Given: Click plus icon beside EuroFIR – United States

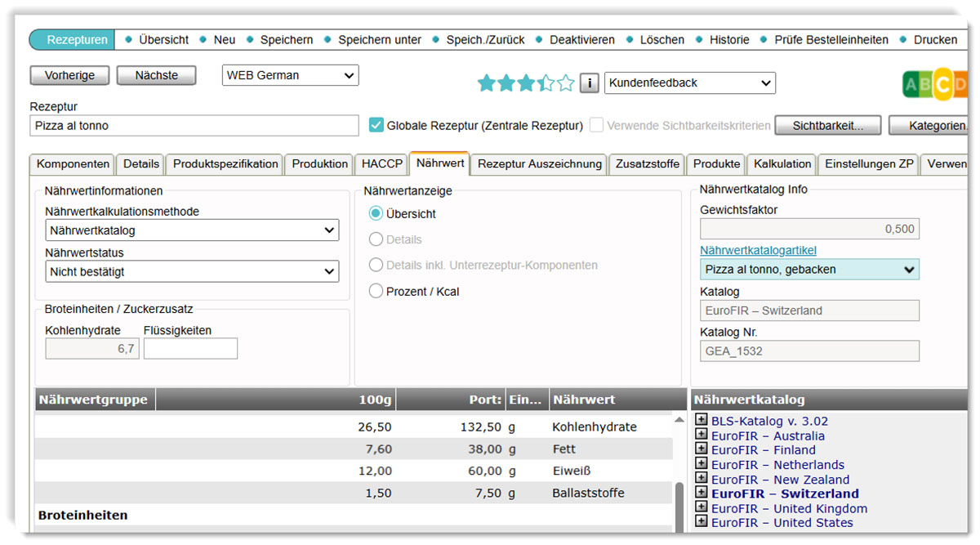Looking at the screenshot, I should pos(701,522).
